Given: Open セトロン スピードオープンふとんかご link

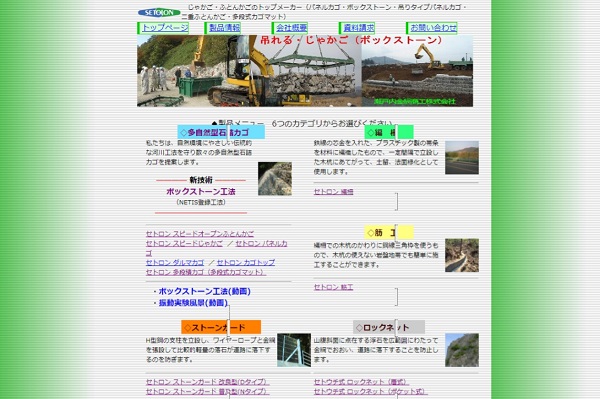Looking at the screenshot, I should pos(200,234).
